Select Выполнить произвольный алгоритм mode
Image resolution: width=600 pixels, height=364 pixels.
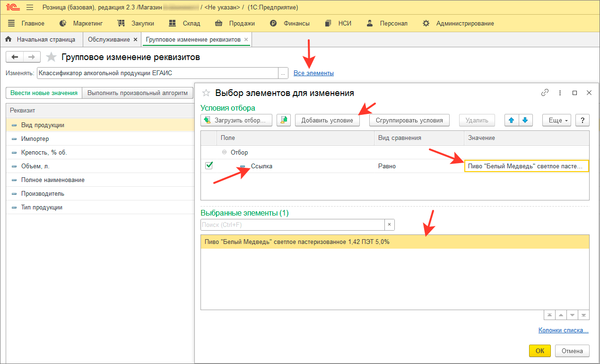tap(138, 93)
